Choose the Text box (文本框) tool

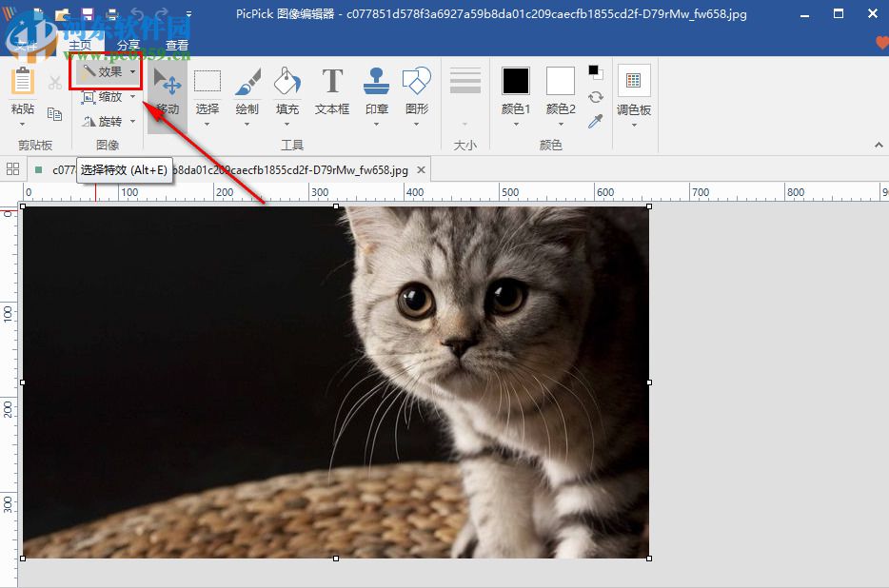coord(332,90)
